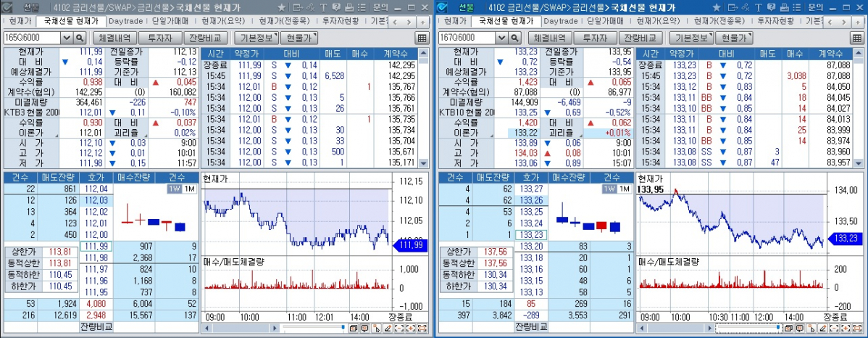Open symbol dropdown next to 167Q6000
This screenshot has height=338, width=868.
tap(501, 38)
